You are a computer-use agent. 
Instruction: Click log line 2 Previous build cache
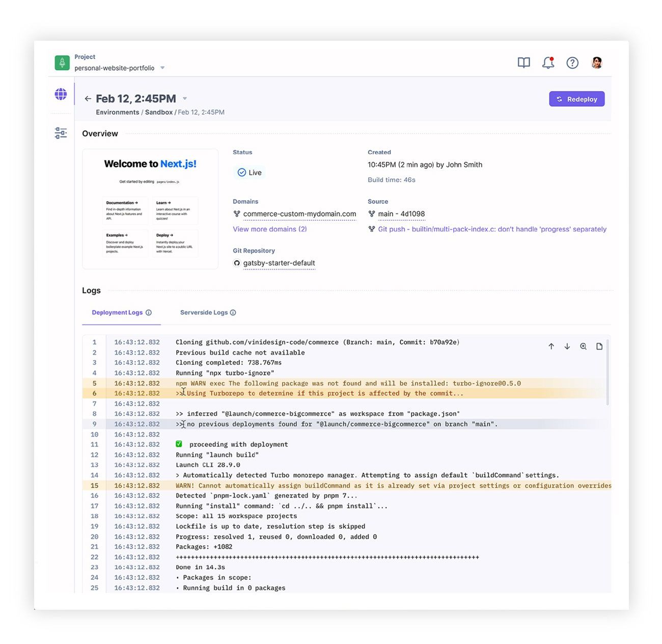coord(240,353)
